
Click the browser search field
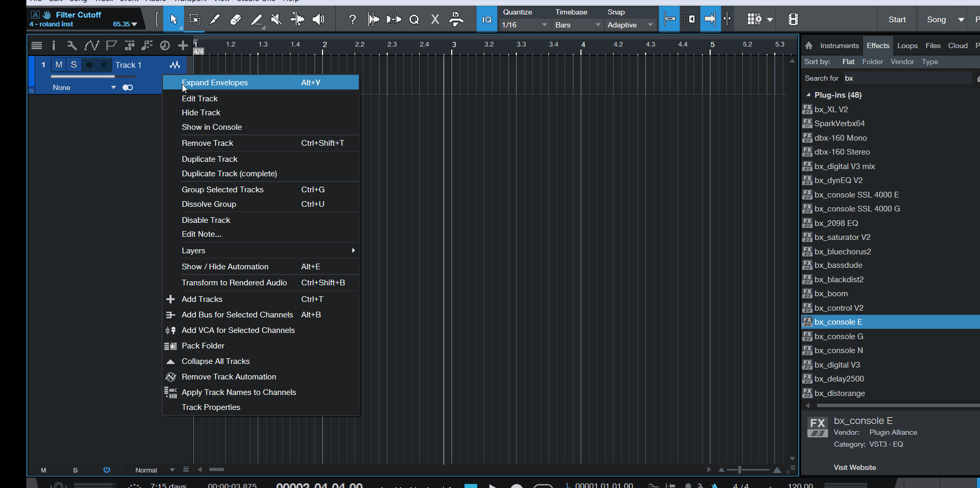[x=907, y=78]
